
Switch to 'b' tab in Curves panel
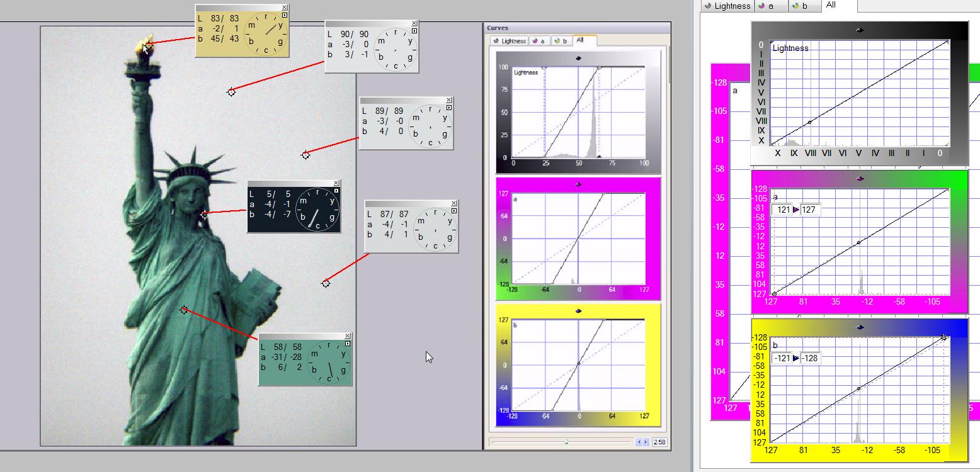pyautogui.click(x=561, y=41)
